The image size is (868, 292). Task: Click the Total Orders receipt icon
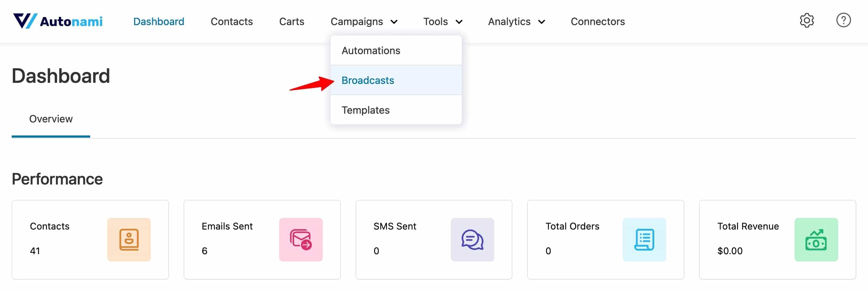[644, 240]
